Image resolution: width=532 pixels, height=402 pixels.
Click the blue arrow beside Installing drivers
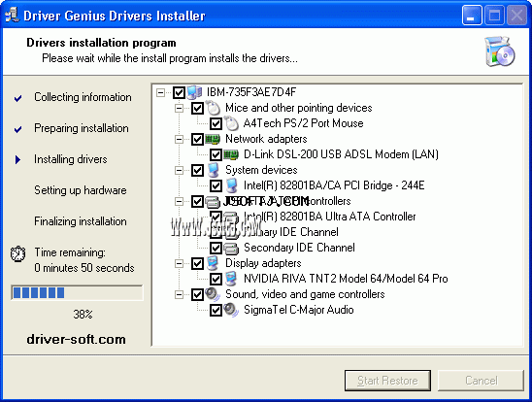pos(17,159)
